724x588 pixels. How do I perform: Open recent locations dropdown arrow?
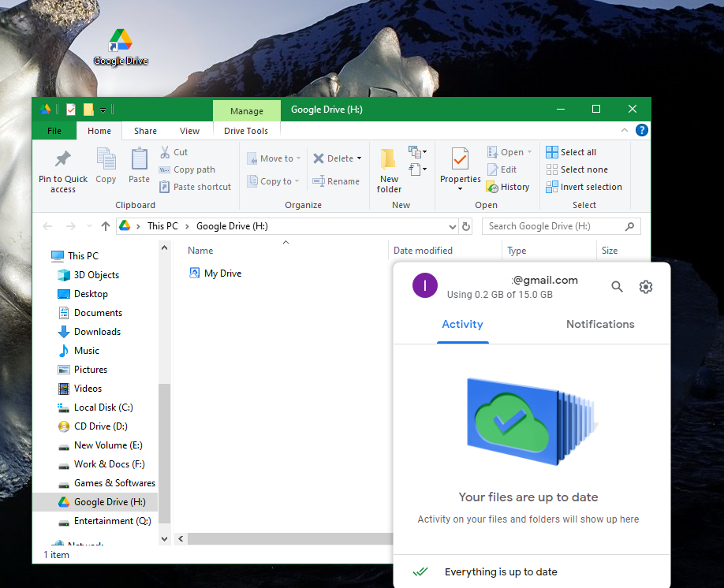(x=89, y=226)
